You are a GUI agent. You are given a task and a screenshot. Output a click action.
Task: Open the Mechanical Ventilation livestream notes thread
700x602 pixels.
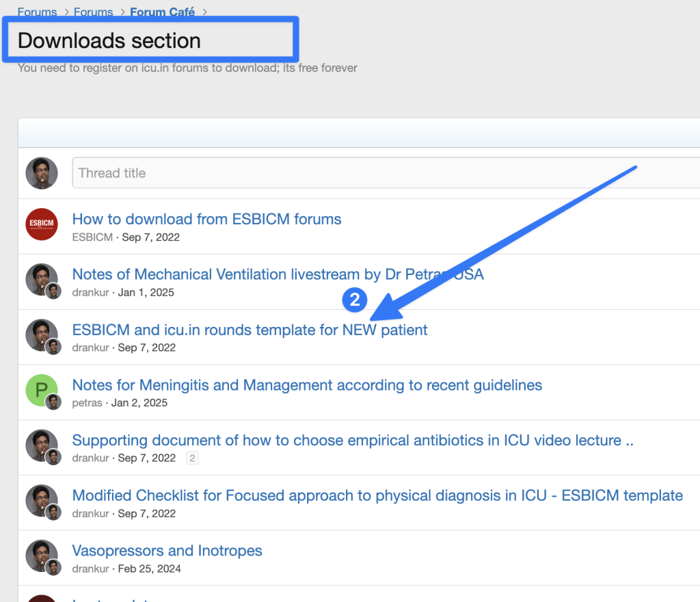[278, 274]
